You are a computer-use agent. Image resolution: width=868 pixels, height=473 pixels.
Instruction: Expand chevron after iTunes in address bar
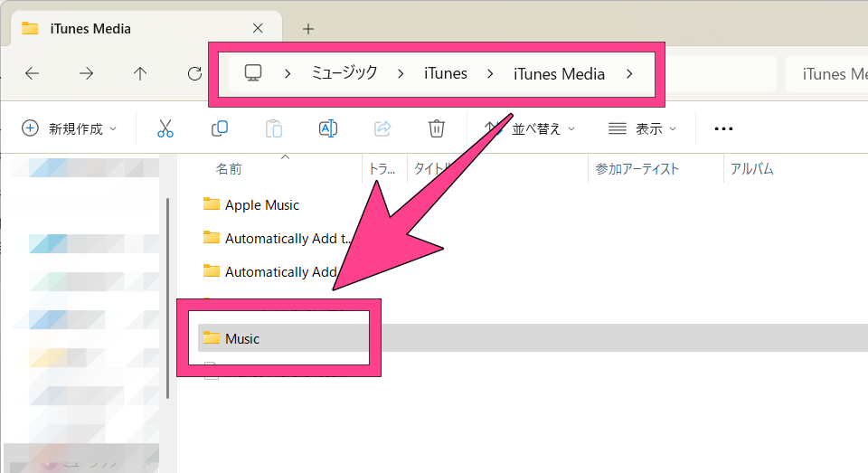point(490,73)
